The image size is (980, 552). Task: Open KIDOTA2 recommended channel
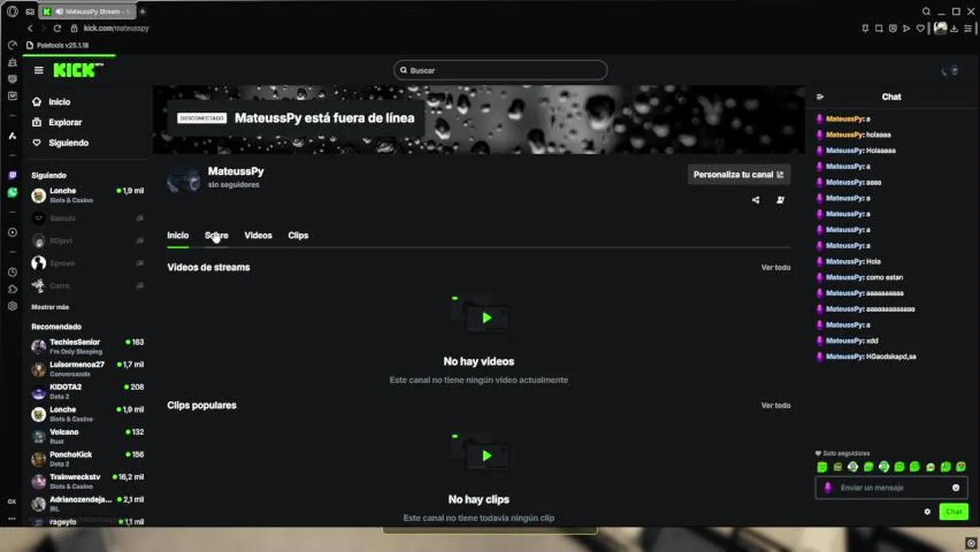(x=87, y=391)
